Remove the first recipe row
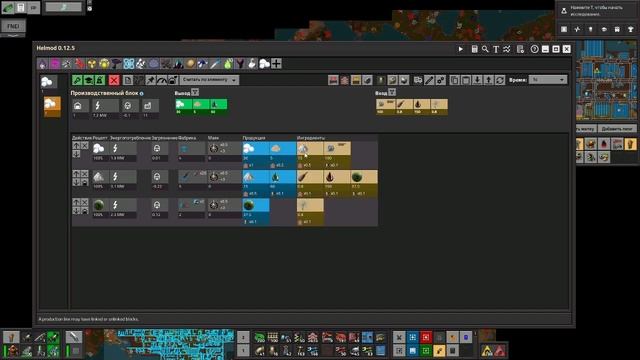 (x=84, y=145)
